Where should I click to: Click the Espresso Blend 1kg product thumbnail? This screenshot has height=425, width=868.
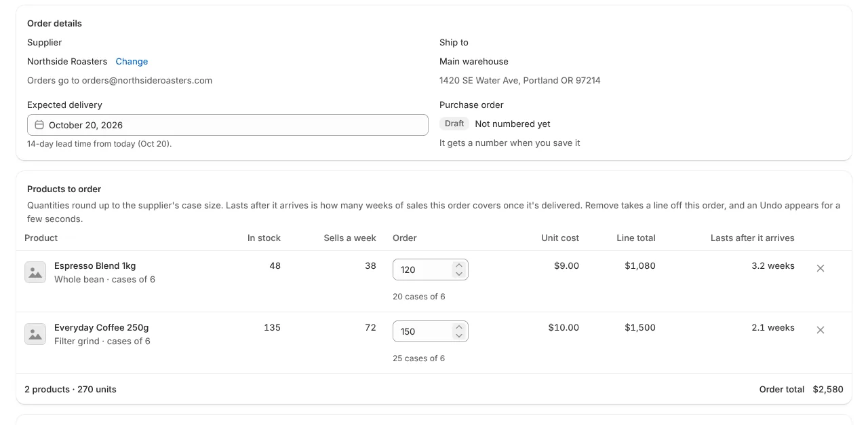point(35,272)
